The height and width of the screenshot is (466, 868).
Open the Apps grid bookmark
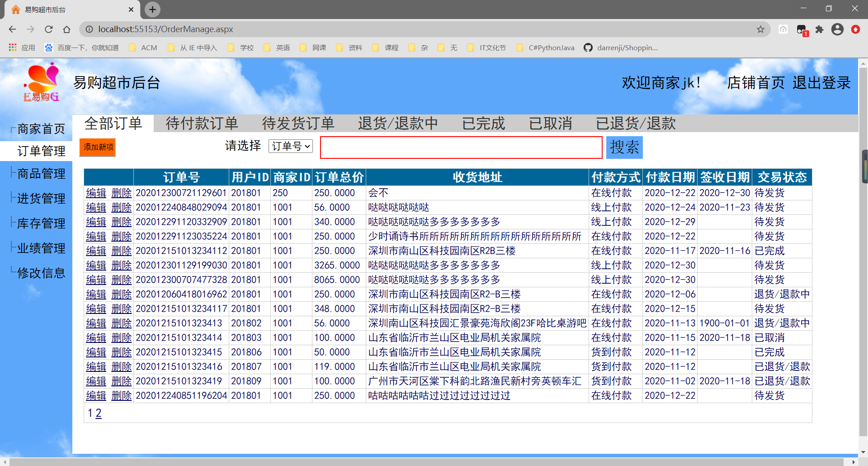coord(22,48)
